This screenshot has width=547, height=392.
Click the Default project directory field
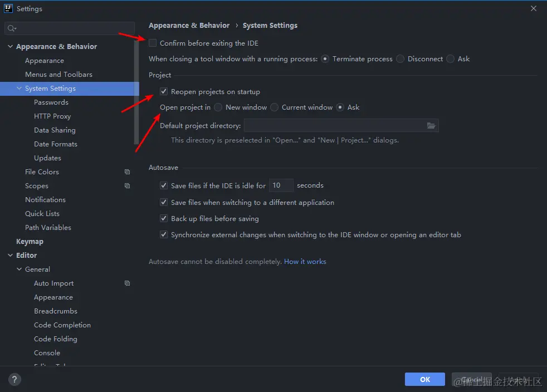tap(341, 125)
